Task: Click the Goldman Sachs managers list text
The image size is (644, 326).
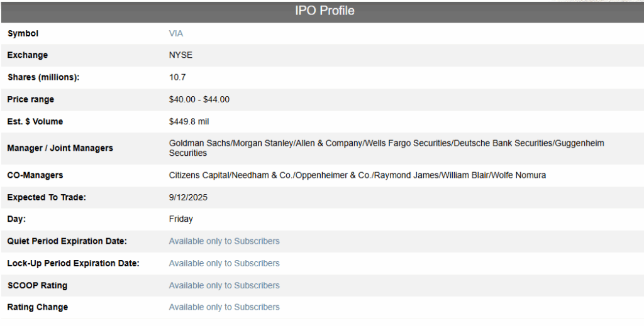Action: [386, 143]
